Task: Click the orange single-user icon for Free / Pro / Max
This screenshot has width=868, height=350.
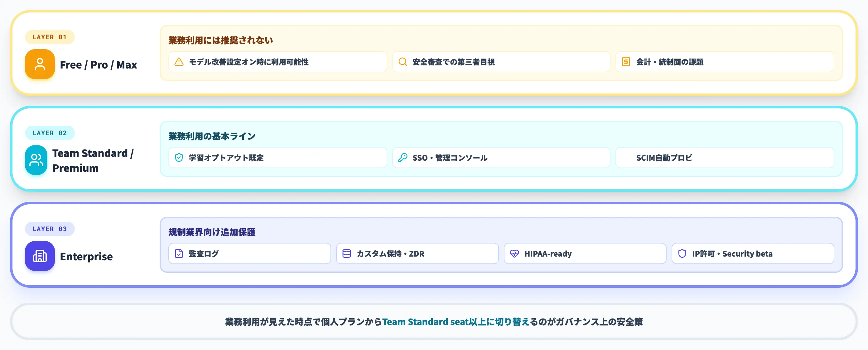Action: 40,64
